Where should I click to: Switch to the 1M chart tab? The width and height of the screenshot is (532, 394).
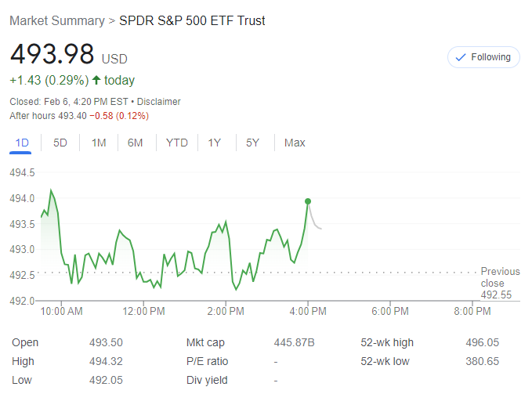click(99, 143)
